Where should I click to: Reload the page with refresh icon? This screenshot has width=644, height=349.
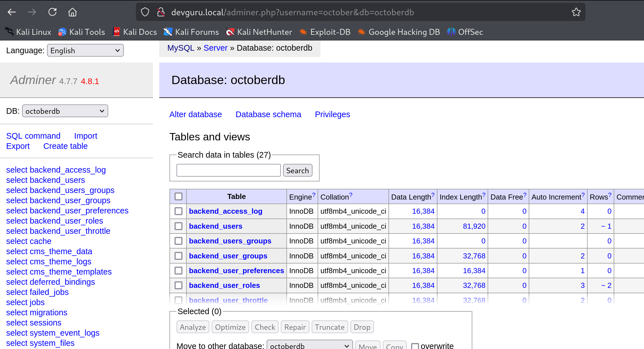pos(52,12)
